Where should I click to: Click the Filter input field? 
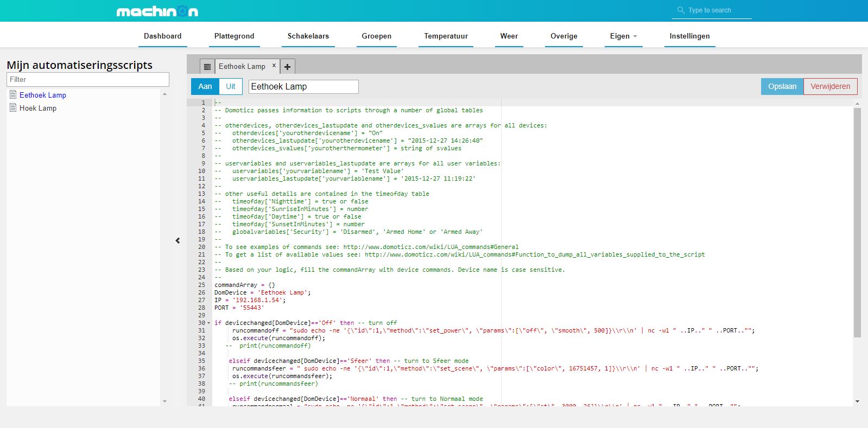(x=88, y=79)
